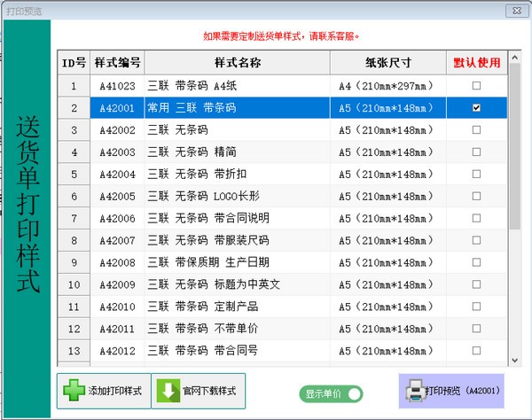Click the printer icon for print preview

pos(413,391)
